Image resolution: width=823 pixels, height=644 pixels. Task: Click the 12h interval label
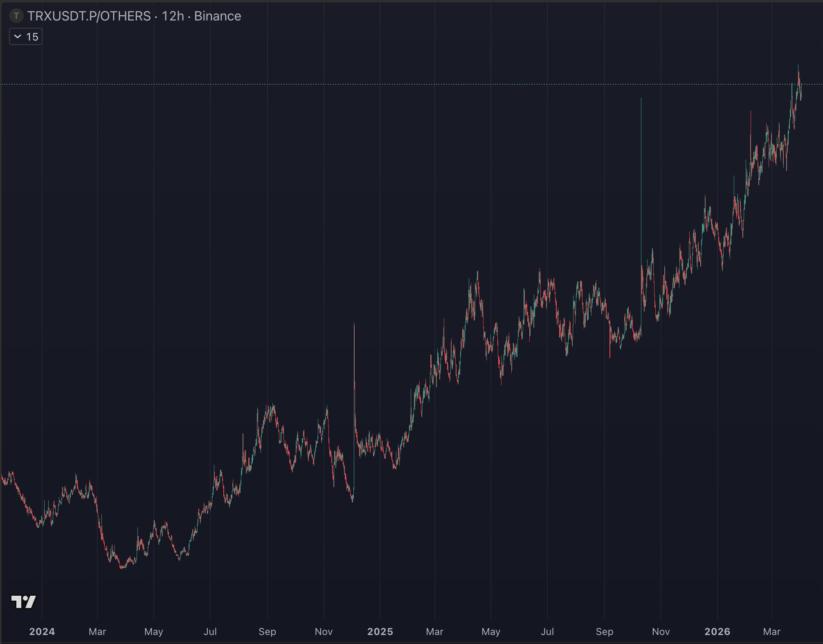(173, 16)
